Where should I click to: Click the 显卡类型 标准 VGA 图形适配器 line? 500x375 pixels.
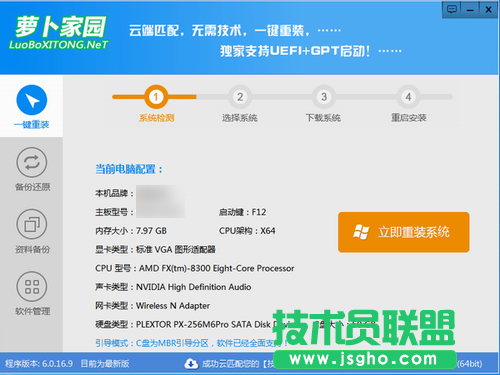155,249
